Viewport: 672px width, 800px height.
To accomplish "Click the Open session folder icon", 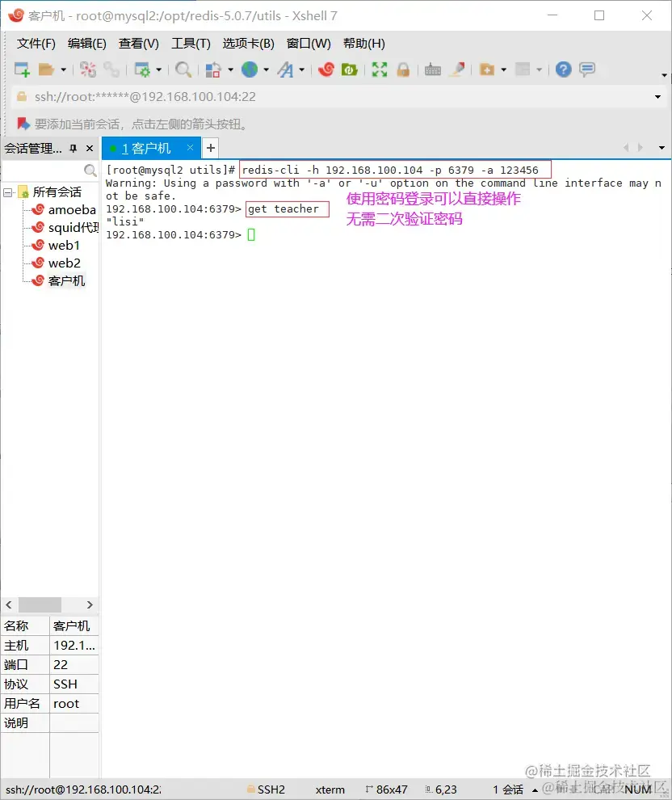I will pyautogui.click(x=46, y=69).
